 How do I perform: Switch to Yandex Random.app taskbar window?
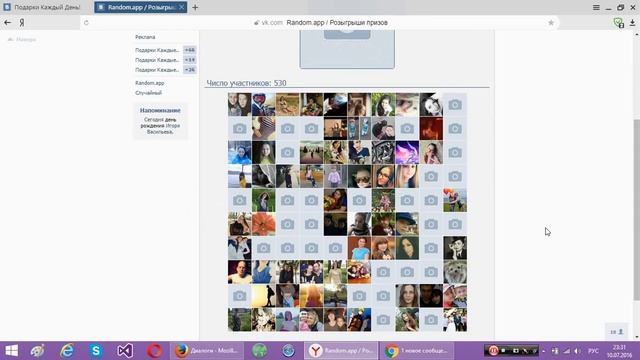pos(341,351)
